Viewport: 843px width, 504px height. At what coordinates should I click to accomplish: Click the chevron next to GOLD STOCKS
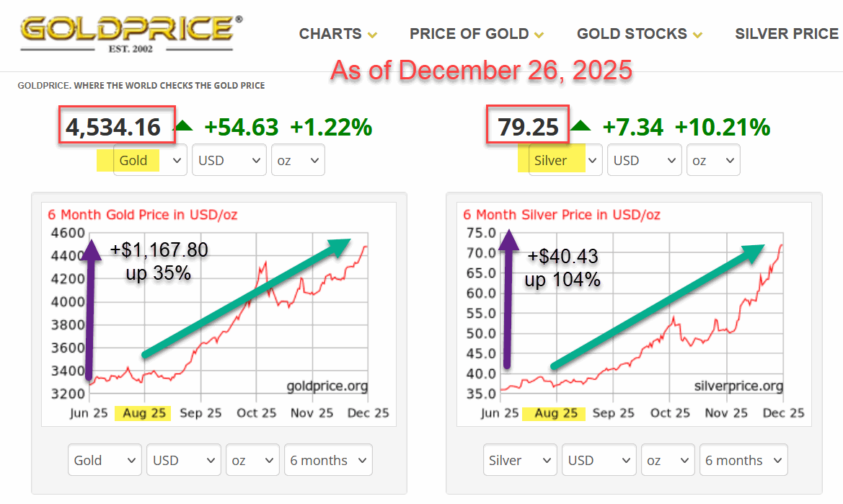[x=696, y=34]
